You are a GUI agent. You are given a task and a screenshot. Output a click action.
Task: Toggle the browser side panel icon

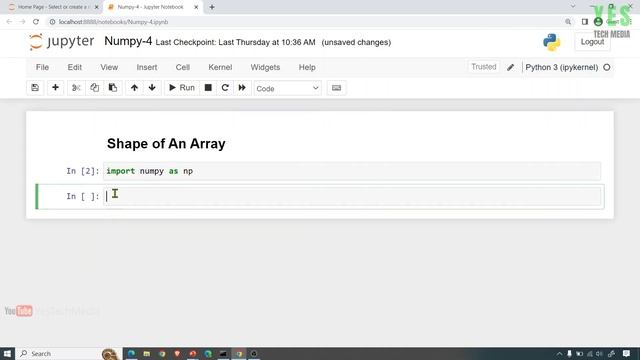coord(584,22)
